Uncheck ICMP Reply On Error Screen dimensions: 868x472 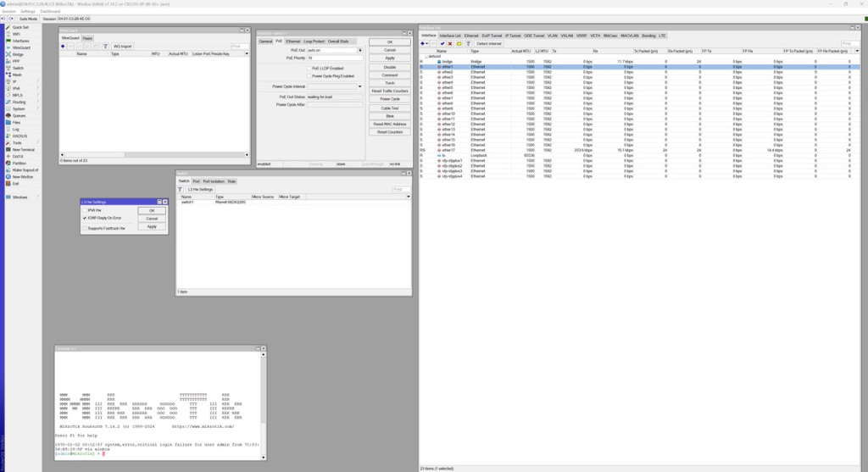tap(85, 218)
